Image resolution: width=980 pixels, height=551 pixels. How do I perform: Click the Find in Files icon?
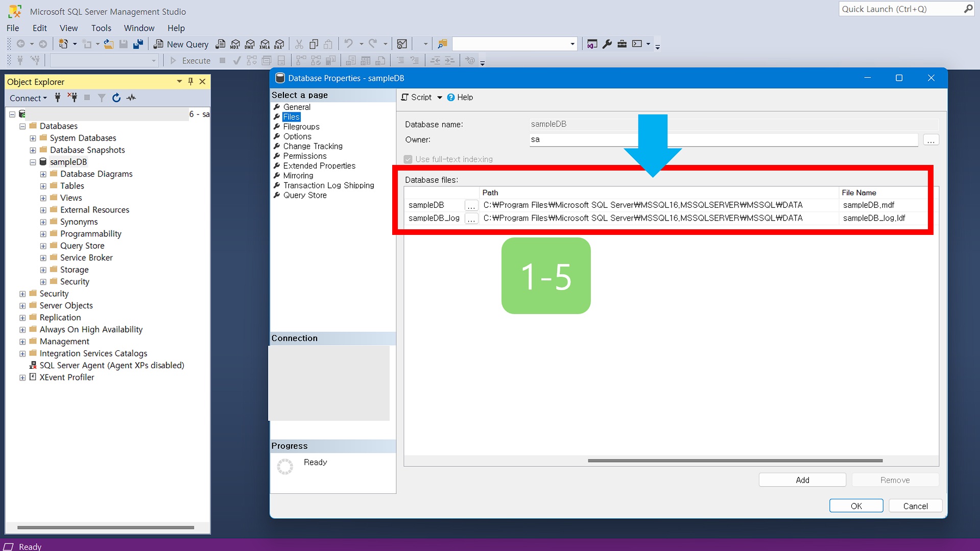pos(442,44)
